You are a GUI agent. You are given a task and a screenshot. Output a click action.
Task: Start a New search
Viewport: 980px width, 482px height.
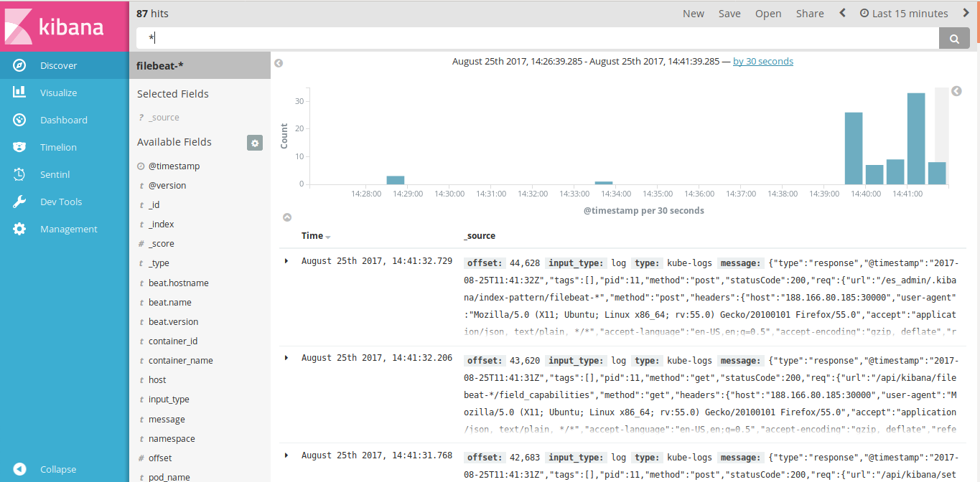(x=694, y=14)
